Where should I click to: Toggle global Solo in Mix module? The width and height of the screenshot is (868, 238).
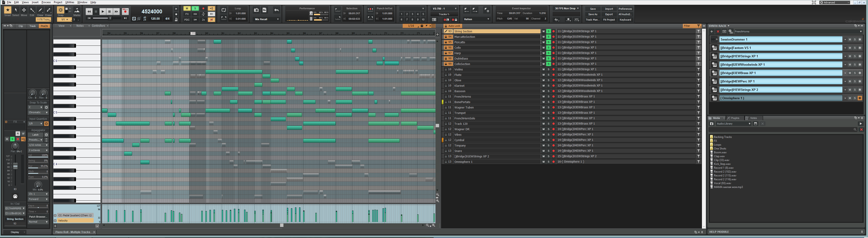click(x=195, y=8)
